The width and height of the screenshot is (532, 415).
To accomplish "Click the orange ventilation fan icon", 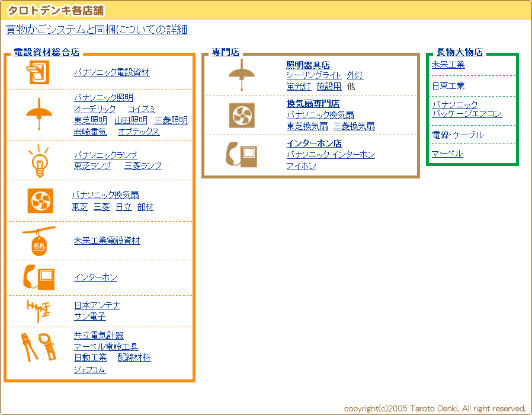I will coord(40,201).
